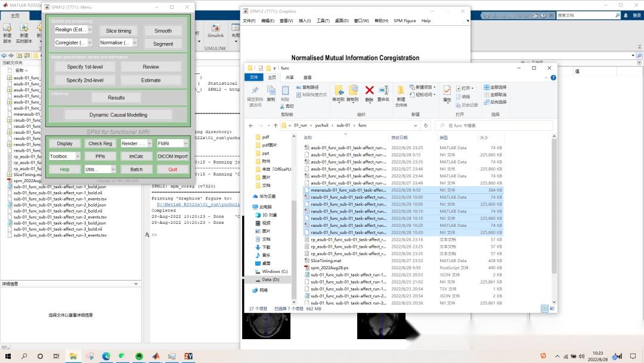Open the notification center icon

(x=633, y=356)
